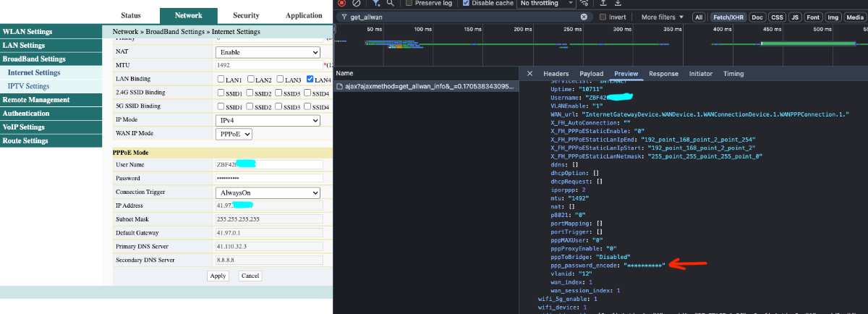Click the Apply button

pyautogui.click(x=218, y=276)
